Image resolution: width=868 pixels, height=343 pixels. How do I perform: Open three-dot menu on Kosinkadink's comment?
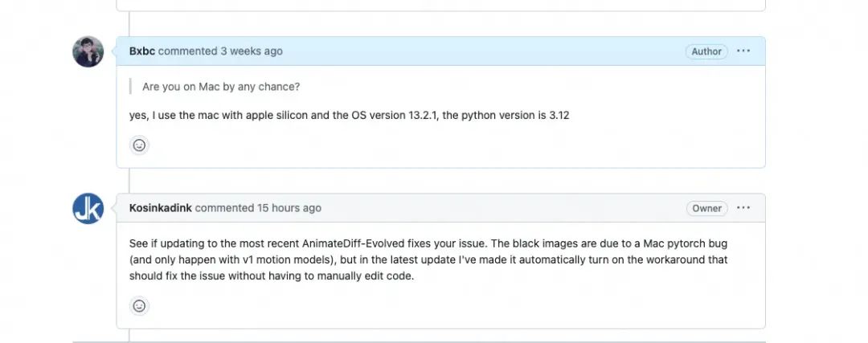[x=743, y=208]
